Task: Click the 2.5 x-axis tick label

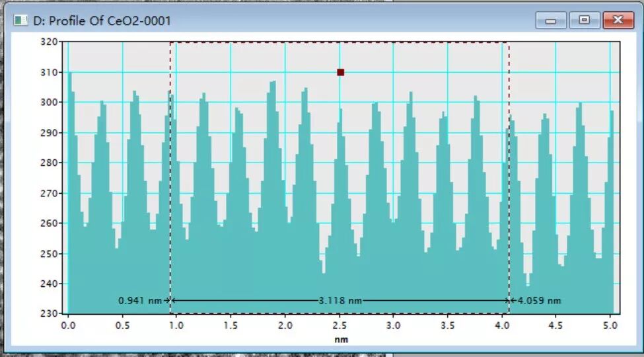Action: pyautogui.click(x=340, y=326)
